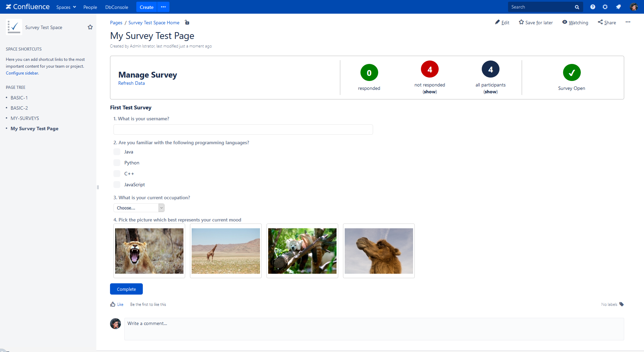
Task: Select the roaring lion picture
Action: pos(149,251)
